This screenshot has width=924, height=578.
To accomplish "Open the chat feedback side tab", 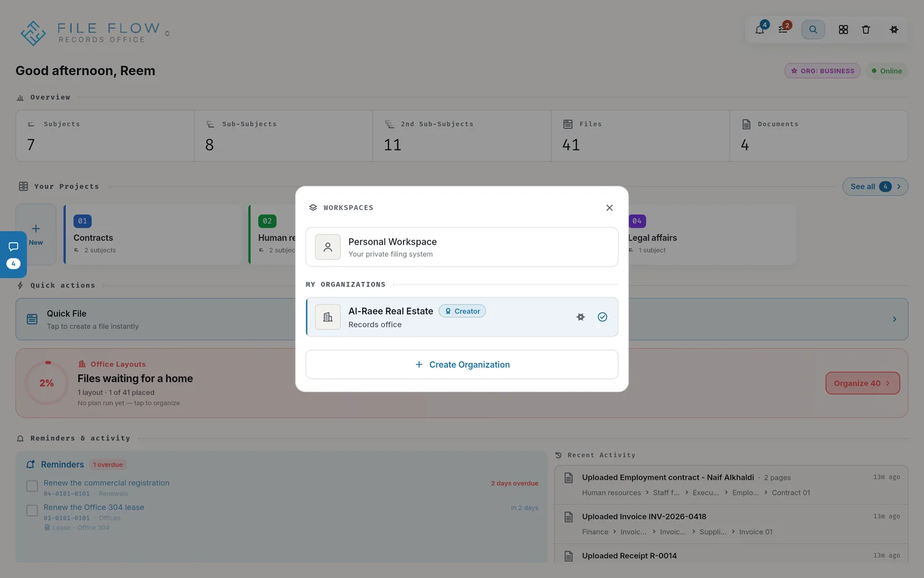I will click(13, 254).
